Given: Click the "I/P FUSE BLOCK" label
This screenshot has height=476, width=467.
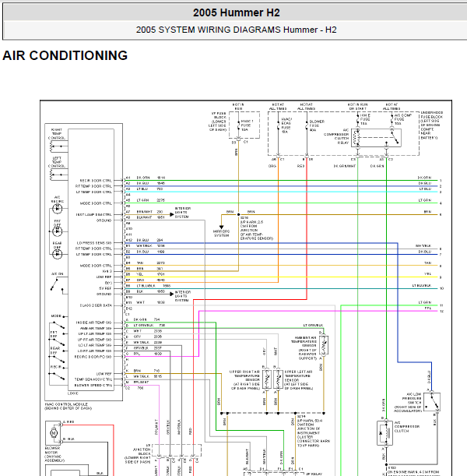Looking at the screenshot, I should [219, 115].
